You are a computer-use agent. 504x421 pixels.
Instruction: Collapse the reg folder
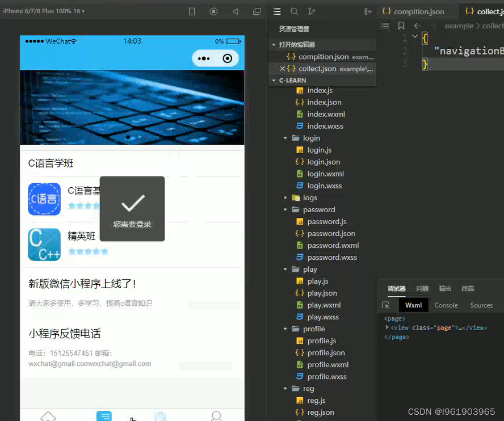[x=285, y=389]
